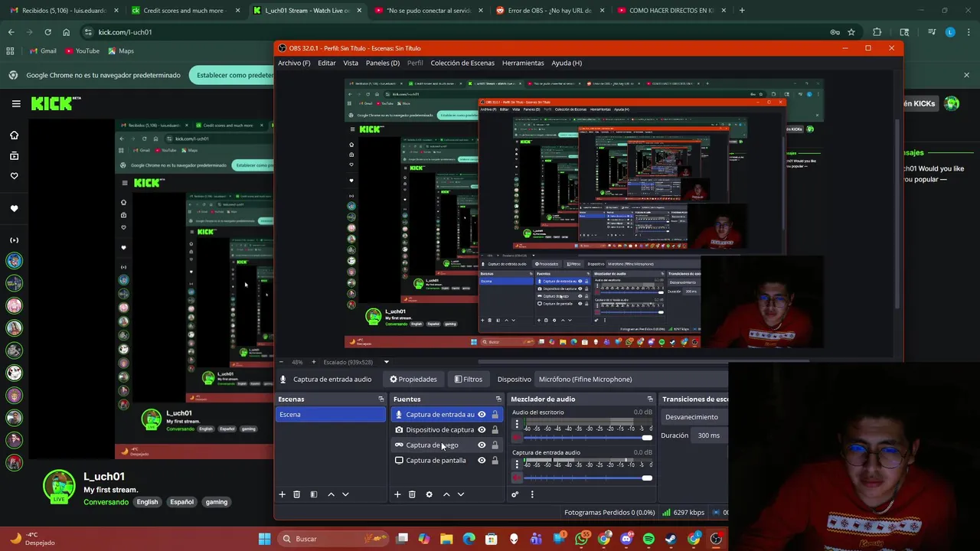The width and height of the screenshot is (980, 551).
Task: Bookmark this page with the star icon
Action: tap(851, 32)
